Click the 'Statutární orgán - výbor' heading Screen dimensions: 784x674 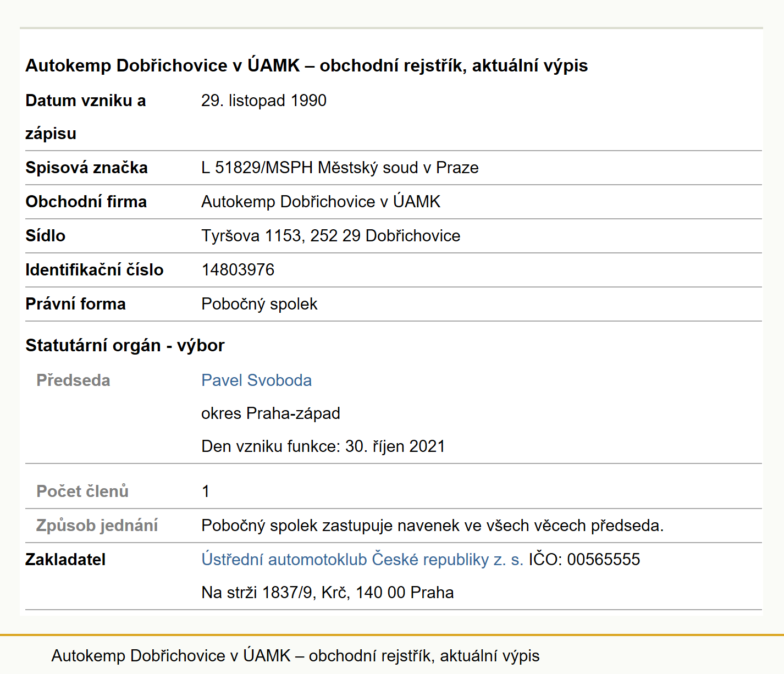125,345
